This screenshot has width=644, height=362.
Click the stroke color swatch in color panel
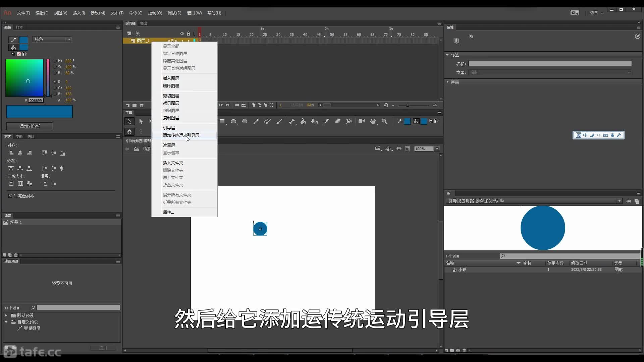[23, 40]
